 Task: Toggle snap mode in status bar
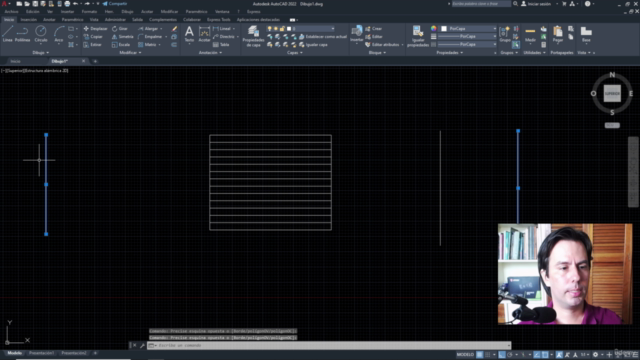coord(488,355)
